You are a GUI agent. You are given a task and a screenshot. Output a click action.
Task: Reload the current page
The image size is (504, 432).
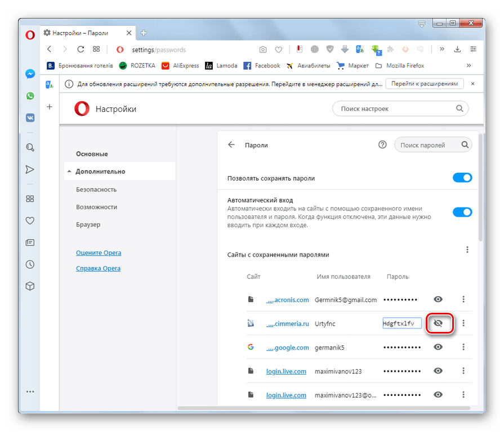81,49
